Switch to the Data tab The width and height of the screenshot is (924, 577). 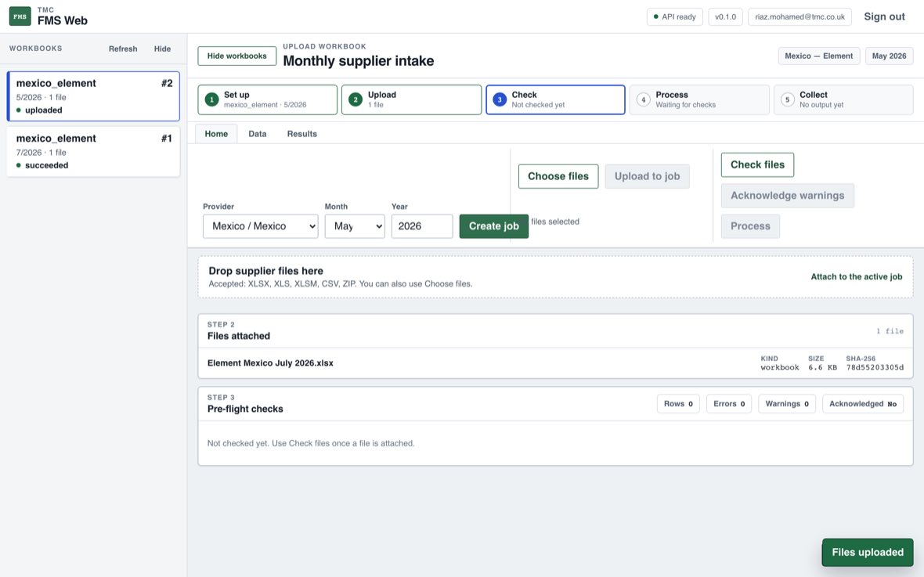pos(258,134)
